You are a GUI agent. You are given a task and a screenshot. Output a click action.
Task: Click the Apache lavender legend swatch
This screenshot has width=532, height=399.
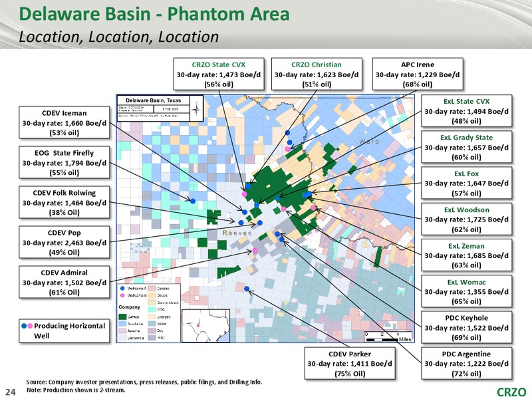(x=122, y=331)
